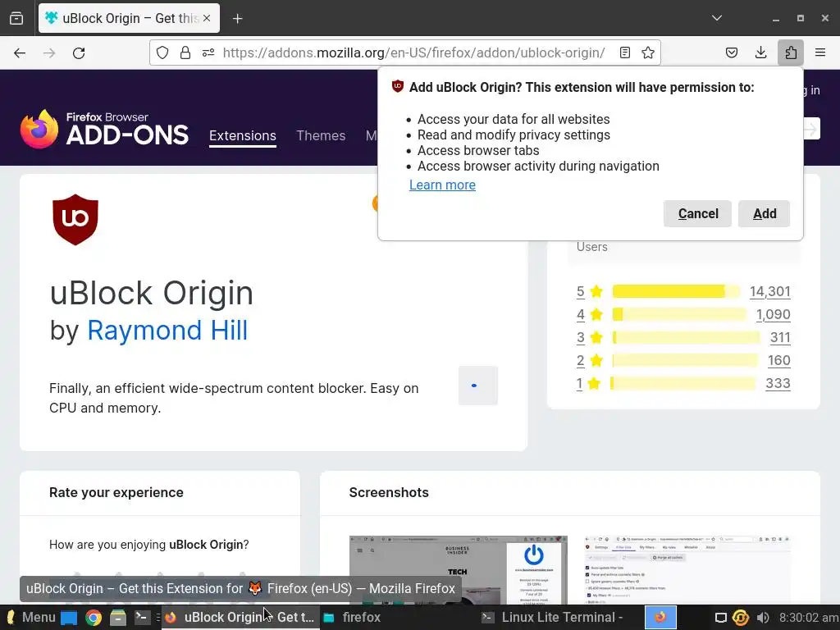Open the 333 one-star reviews count
The image size is (840, 630).
(778, 384)
